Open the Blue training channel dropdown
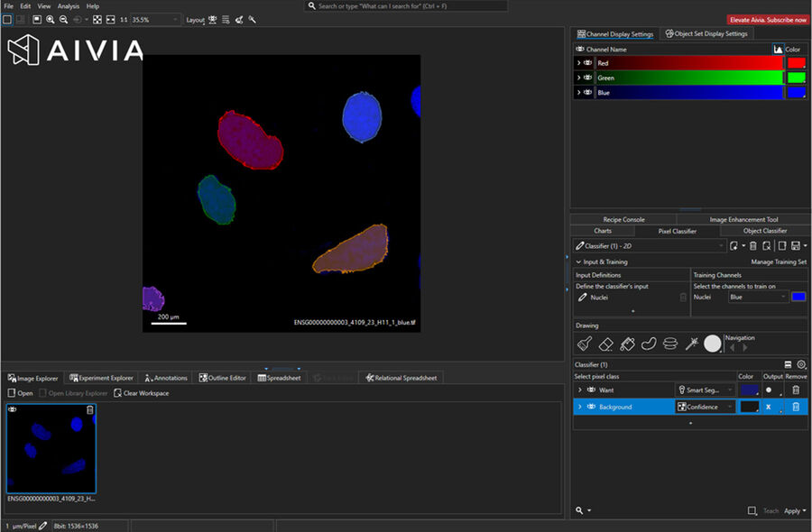 click(x=757, y=297)
